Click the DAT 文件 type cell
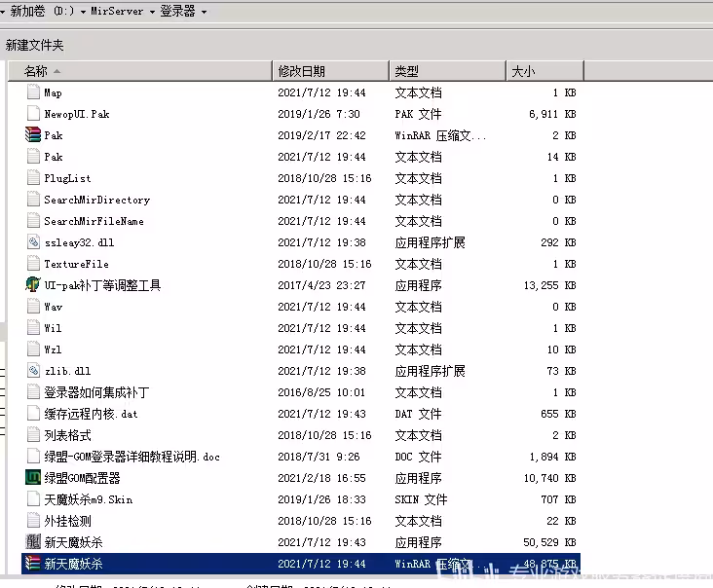 click(x=418, y=414)
